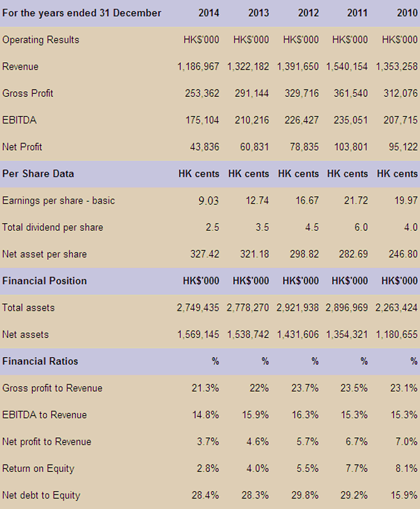Select the Financial Position section header

pyautogui.click(x=45, y=281)
